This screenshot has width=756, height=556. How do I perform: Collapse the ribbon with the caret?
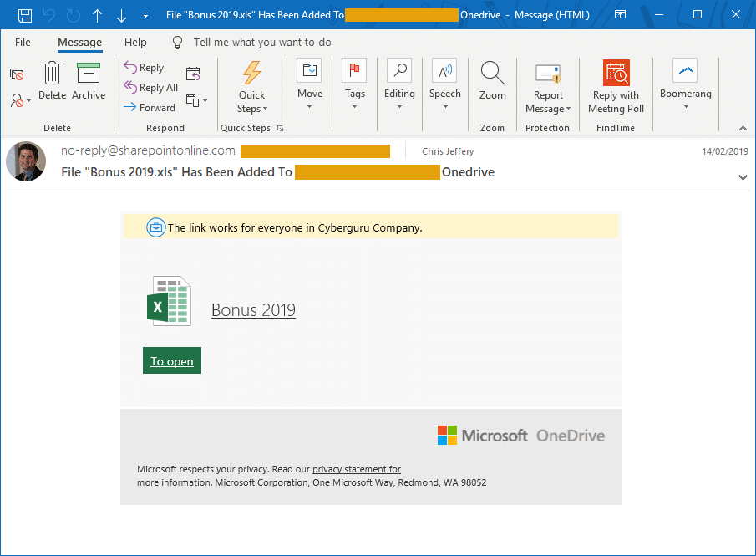pos(743,128)
